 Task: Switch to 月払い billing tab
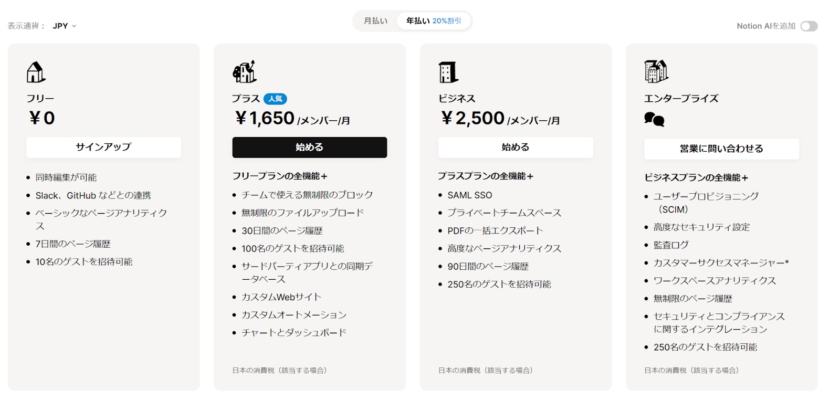pos(376,21)
